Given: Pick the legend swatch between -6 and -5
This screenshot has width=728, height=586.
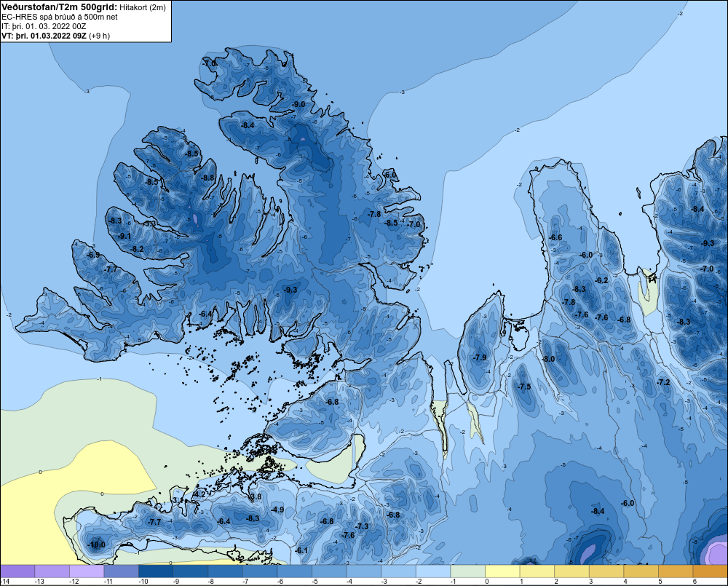Looking at the screenshot, I should coord(294,571).
